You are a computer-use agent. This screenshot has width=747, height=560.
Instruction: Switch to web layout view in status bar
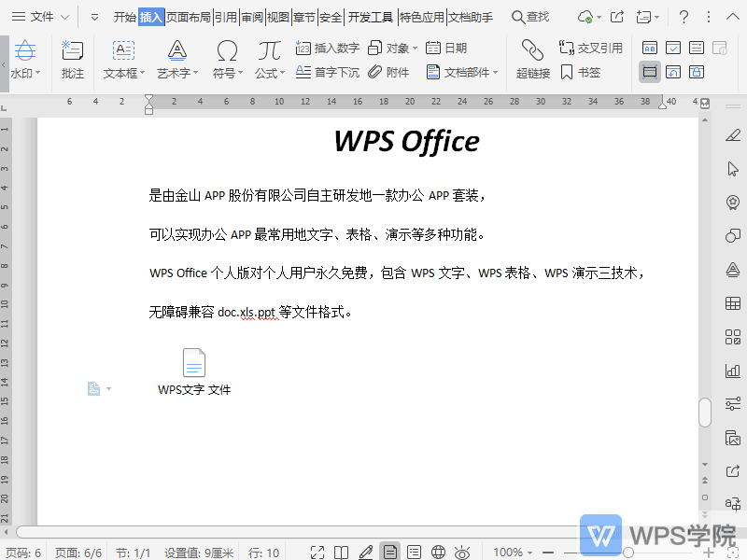point(437,551)
